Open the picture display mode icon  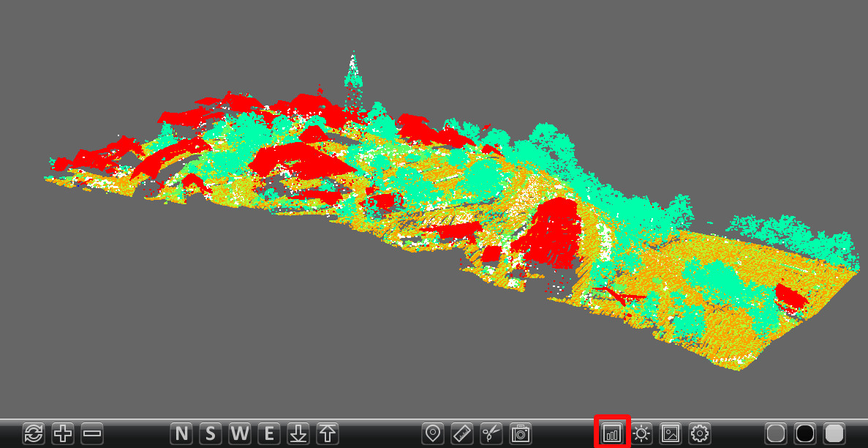click(671, 433)
